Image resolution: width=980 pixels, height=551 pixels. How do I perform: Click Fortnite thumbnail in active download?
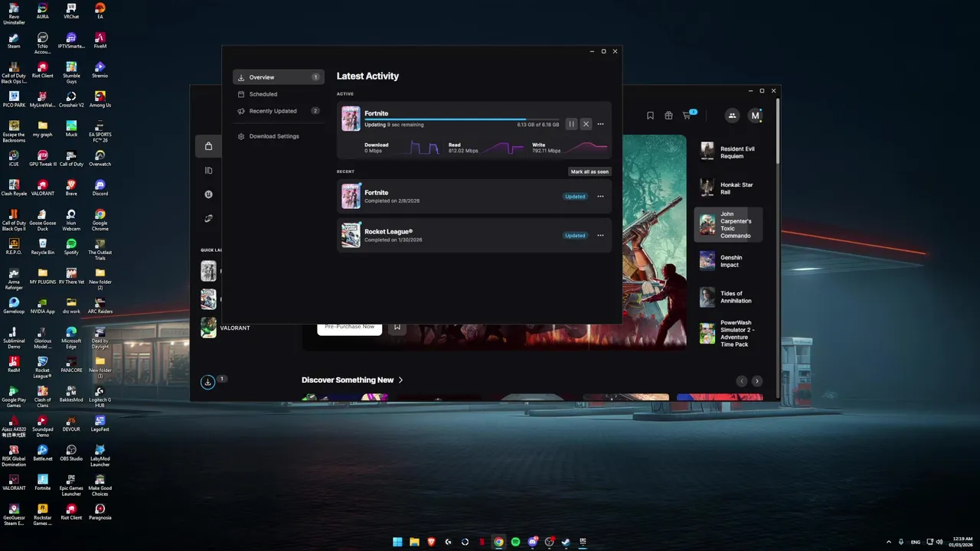point(351,119)
